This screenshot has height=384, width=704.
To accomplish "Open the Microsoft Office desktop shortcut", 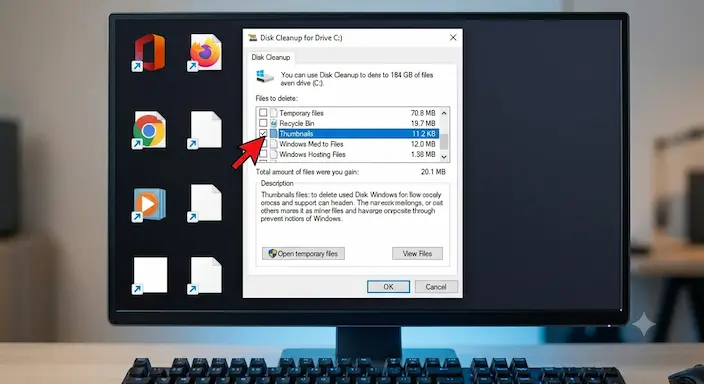I will tap(150, 52).
